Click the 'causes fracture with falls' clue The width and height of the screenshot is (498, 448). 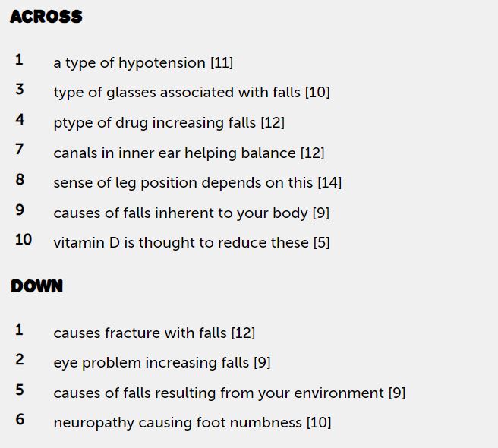click(x=154, y=333)
